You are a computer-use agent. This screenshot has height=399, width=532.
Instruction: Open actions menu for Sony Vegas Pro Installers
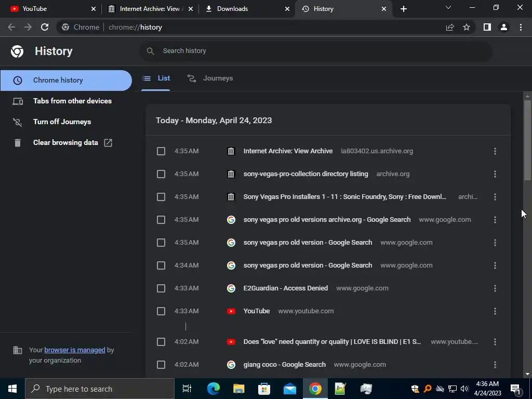[x=495, y=197]
